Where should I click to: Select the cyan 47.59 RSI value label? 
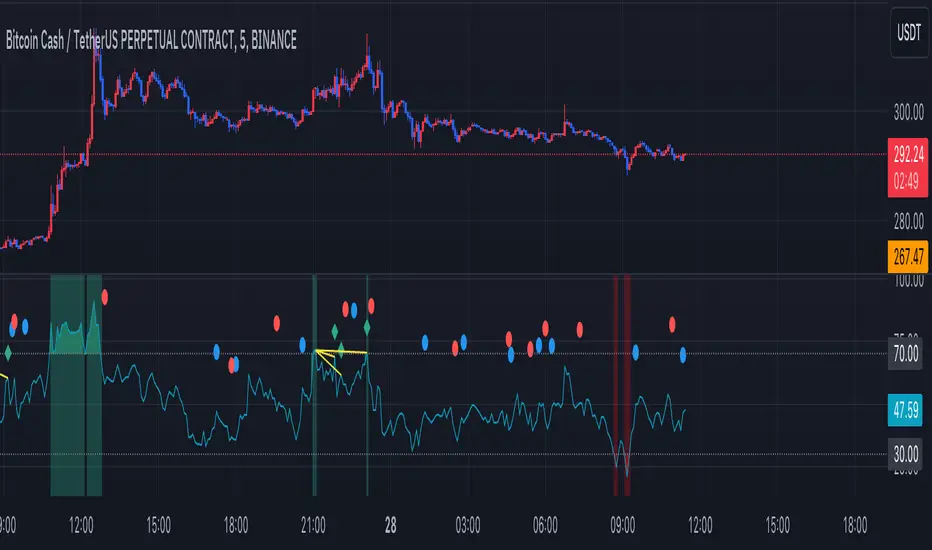pyautogui.click(x=905, y=410)
